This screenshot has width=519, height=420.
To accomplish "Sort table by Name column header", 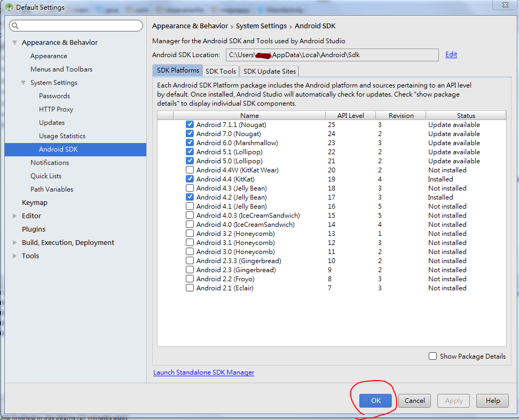I will point(249,115).
